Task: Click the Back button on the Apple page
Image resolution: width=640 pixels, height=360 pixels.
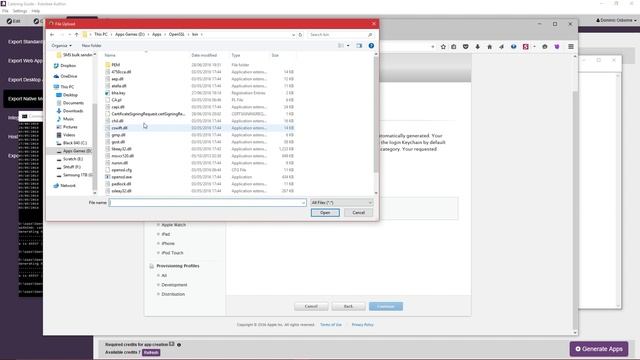Action: click(348, 307)
